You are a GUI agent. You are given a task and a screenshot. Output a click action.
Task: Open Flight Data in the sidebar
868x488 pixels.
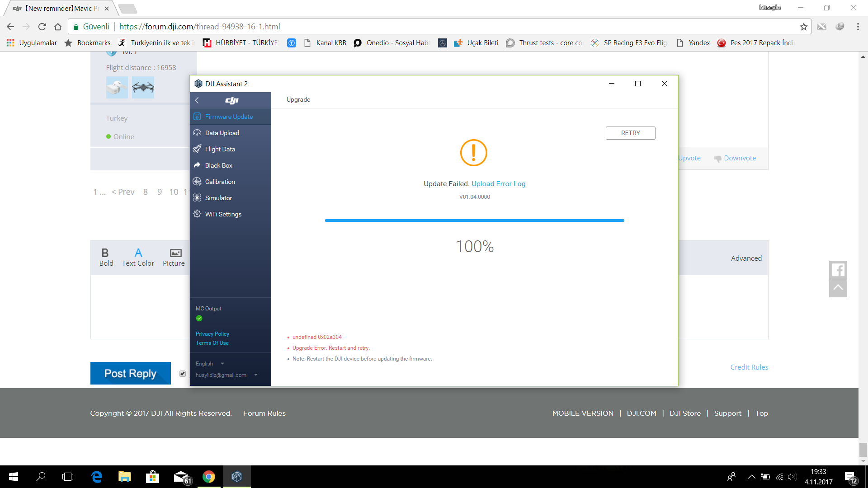point(230,149)
